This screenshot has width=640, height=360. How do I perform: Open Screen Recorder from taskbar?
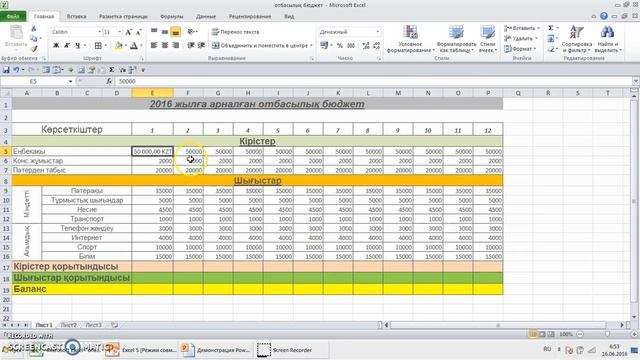[x=284, y=350]
